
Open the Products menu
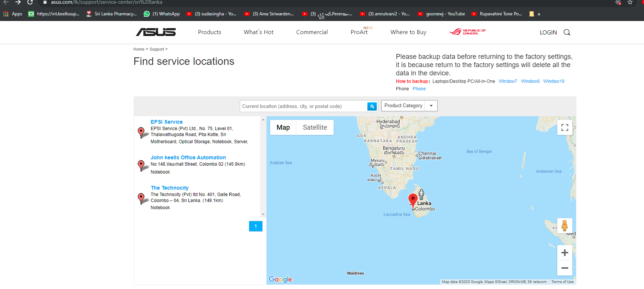(209, 32)
